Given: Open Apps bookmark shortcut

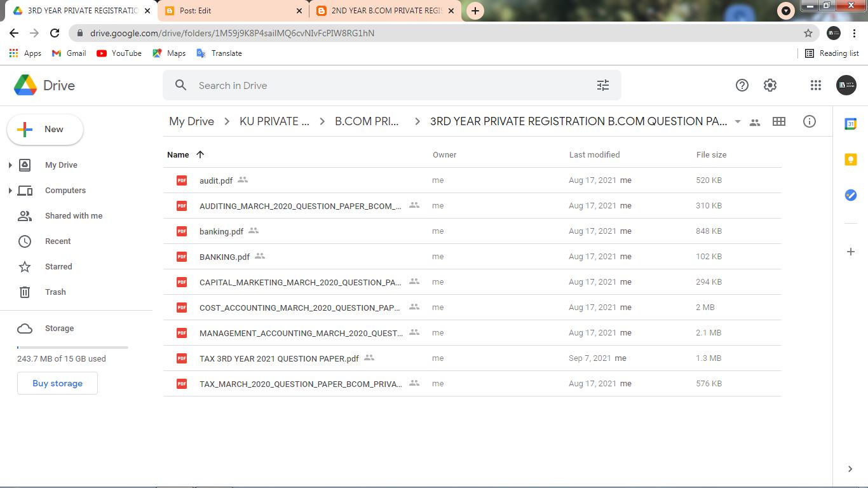Looking at the screenshot, I should 25,53.
